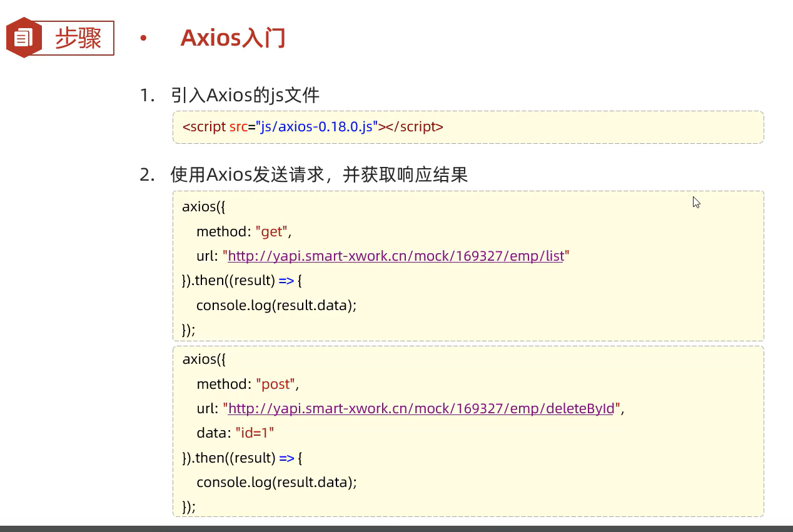The height and width of the screenshot is (532, 793).
Task: Click the red hexagon document icon
Action: [24, 38]
